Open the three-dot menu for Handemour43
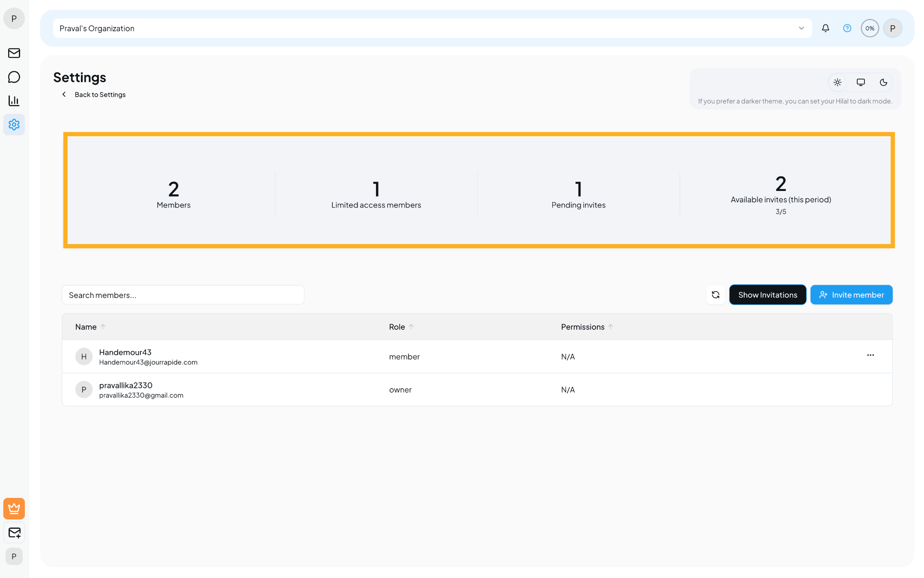This screenshot has height=578, width=924. tap(870, 355)
